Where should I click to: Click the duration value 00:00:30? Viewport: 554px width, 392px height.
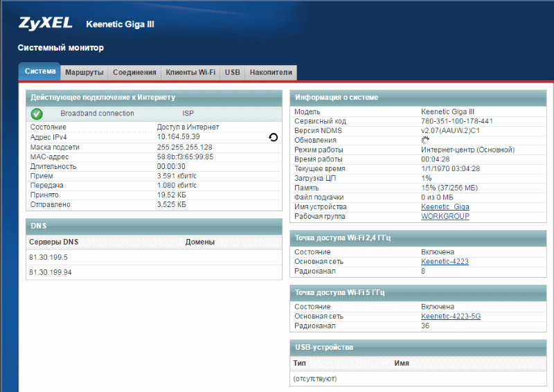tap(171, 166)
